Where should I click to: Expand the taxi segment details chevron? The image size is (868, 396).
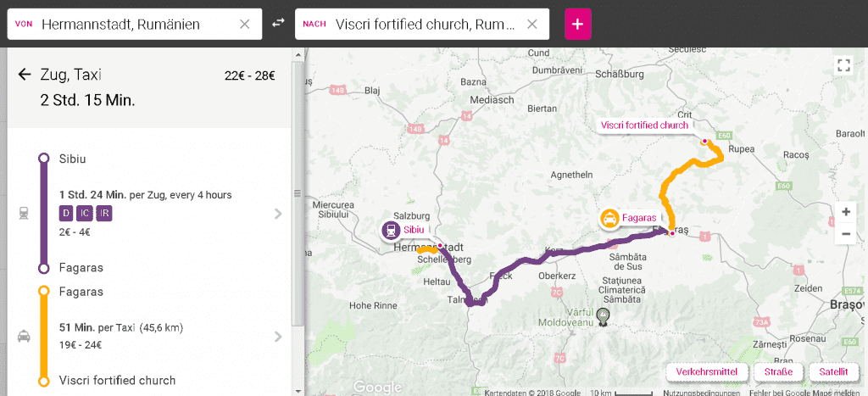coord(278,337)
